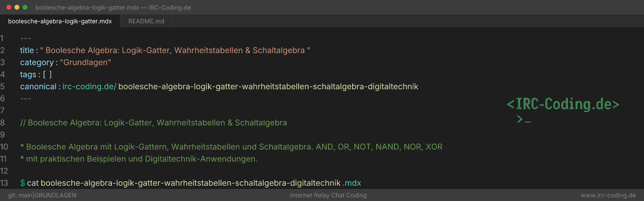Switch to the README.md tab
This screenshot has width=644, height=201.
[x=146, y=21]
